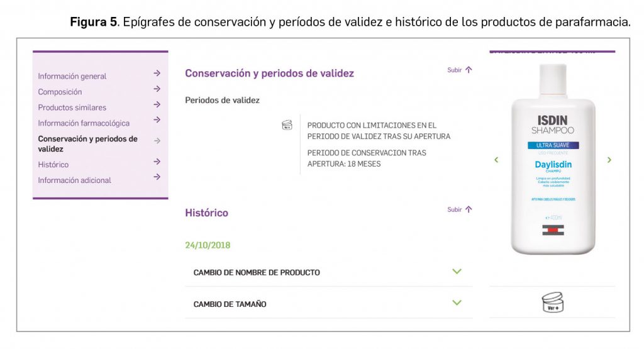The image size is (644, 349).
Task: Click arrow icon beside Productos similares
Action: tap(157, 105)
